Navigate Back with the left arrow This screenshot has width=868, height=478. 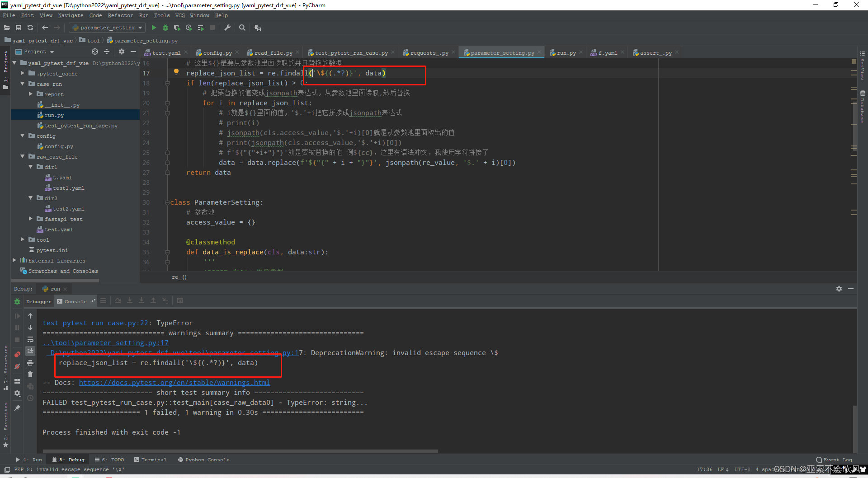click(x=45, y=28)
